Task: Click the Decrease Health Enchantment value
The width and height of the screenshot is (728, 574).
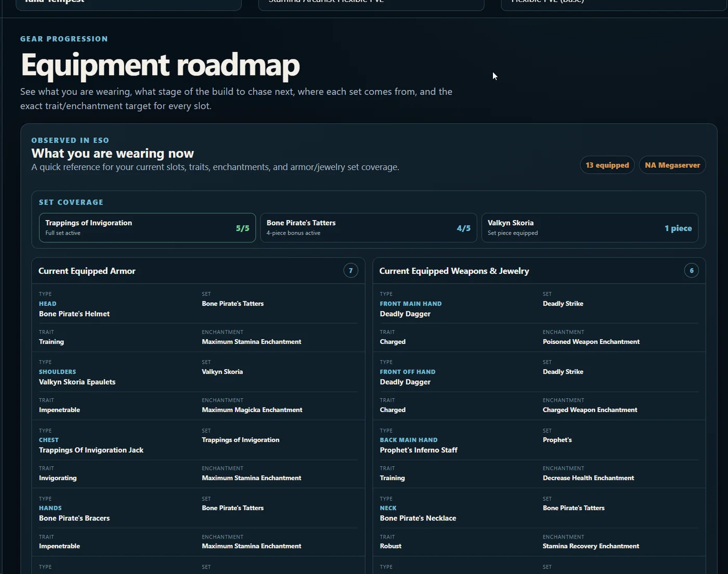Action: pos(588,478)
